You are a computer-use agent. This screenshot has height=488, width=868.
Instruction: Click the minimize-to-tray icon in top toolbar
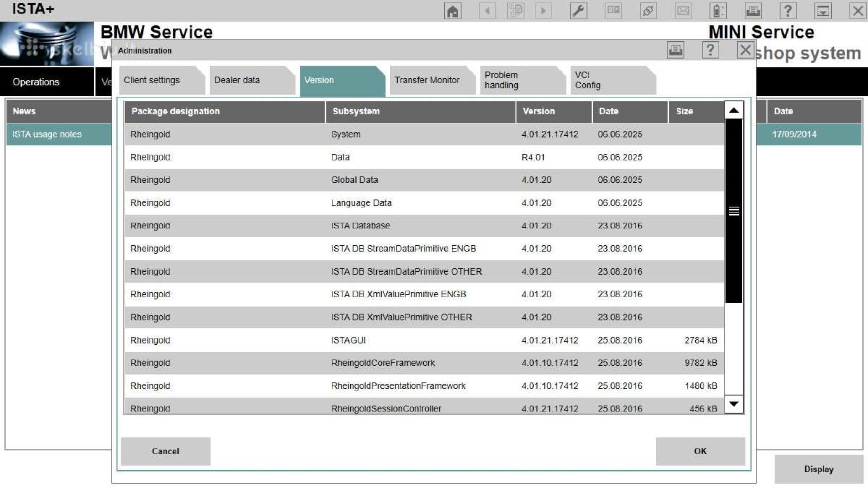pyautogui.click(x=823, y=11)
